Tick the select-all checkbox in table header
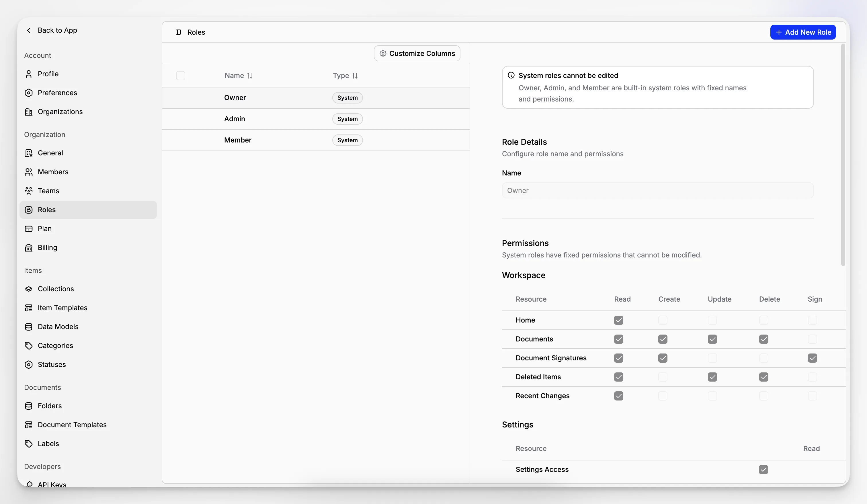This screenshot has height=504, width=867. click(x=181, y=76)
